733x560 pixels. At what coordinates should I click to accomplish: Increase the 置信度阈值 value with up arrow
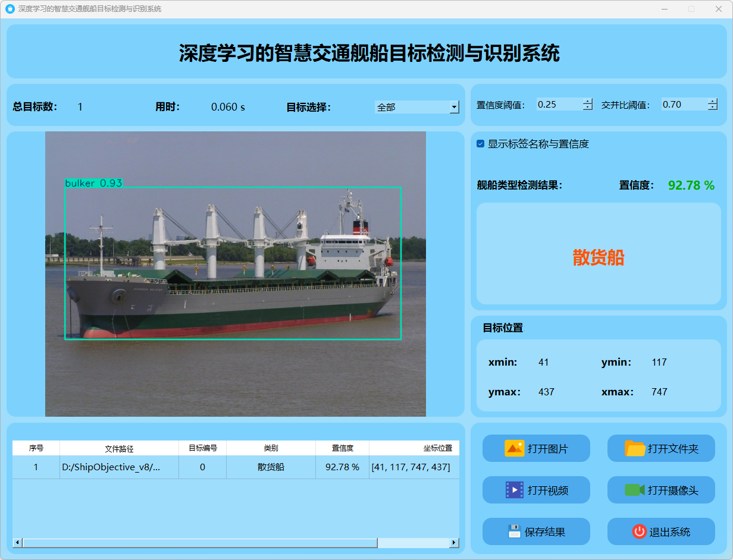pos(588,101)
